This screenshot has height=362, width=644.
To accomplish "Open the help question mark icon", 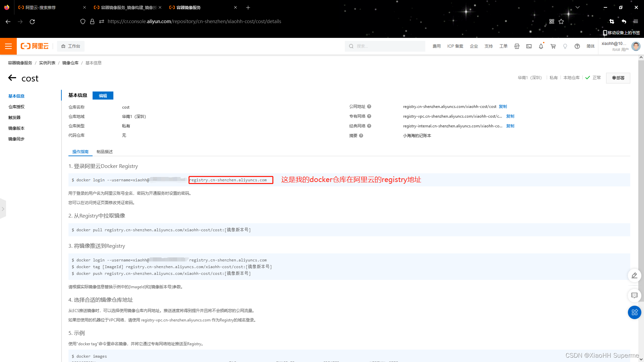I will coord(577,46).
